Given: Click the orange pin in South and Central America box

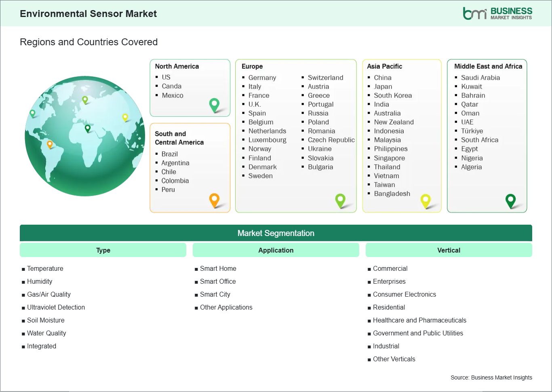Looking at the screenshot, I should (x=214, y=200).
